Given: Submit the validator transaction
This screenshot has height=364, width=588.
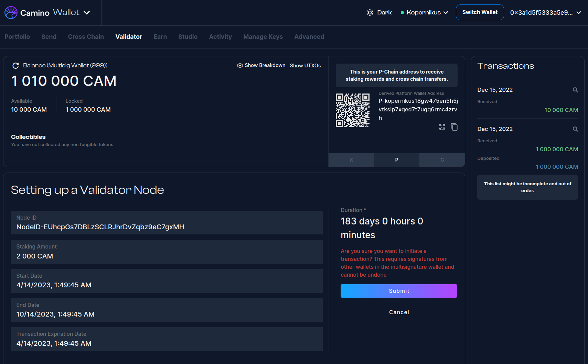Looking at the screenshot, I should pyautogui.click(x=399, y=291).
